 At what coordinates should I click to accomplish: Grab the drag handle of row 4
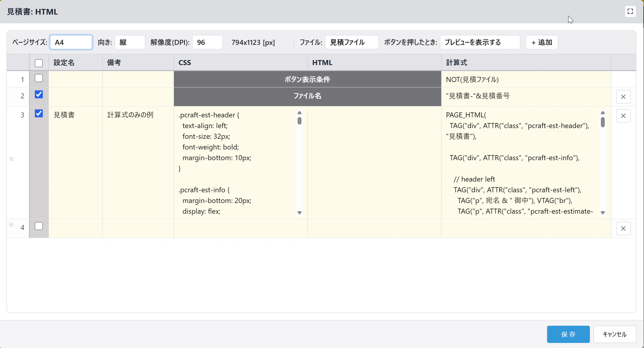click(x=11, y=225)
